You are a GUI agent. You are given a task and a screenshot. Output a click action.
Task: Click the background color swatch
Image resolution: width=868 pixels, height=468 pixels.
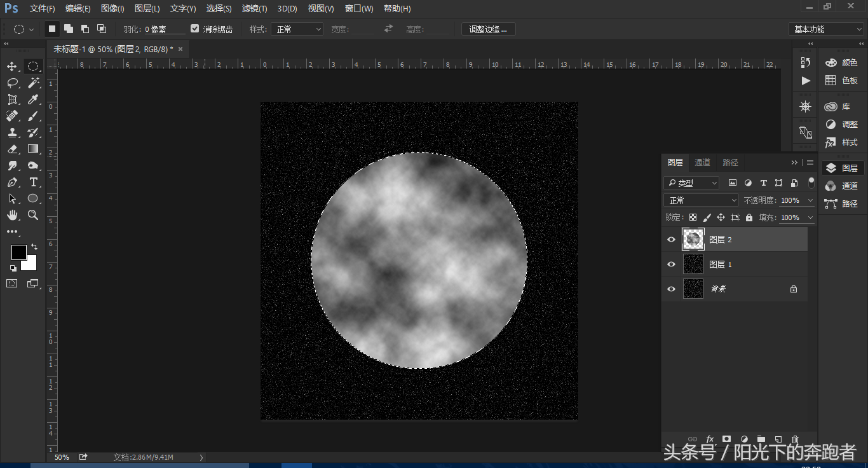[31, 265]
